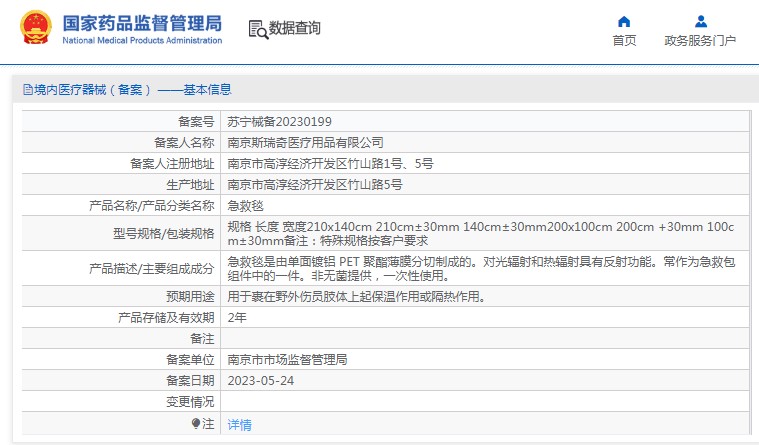The height and width of the screenshot is (445, 759).
Task: Click the document icon beside 境内医疗器械
Action: pyautogui.click(x=28, y=90)
